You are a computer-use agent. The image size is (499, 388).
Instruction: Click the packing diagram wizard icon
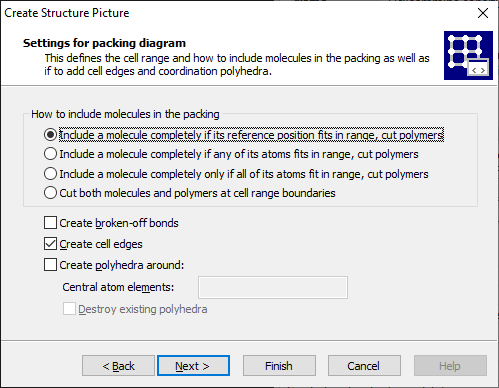[468, 55]
